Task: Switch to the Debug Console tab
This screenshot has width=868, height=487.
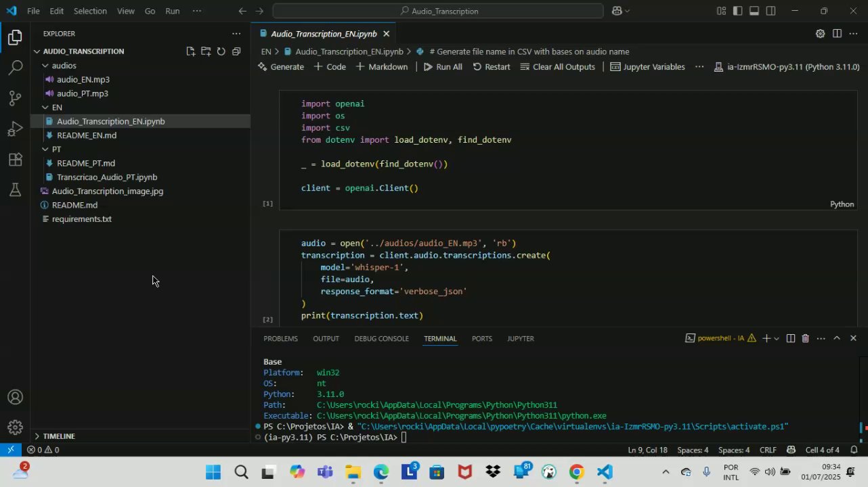Action: click(x=381, y=338)
